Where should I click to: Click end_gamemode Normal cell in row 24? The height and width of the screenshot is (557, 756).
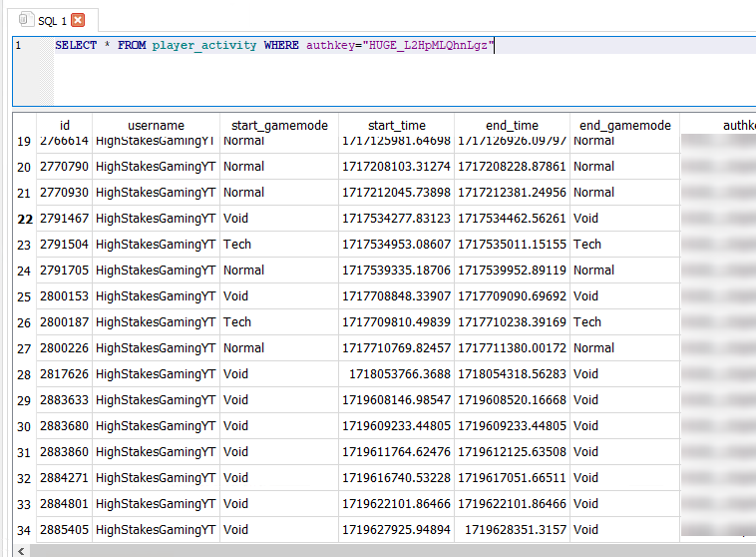[625, 271]
